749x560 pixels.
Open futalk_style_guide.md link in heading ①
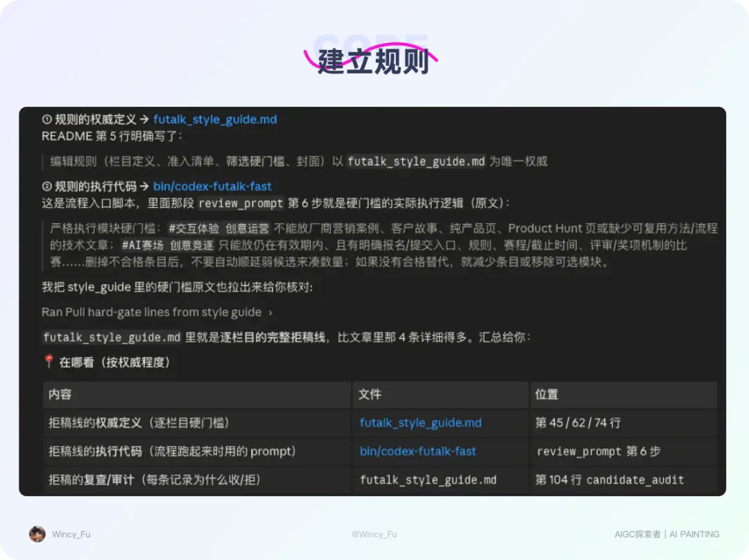click(215, 119)
